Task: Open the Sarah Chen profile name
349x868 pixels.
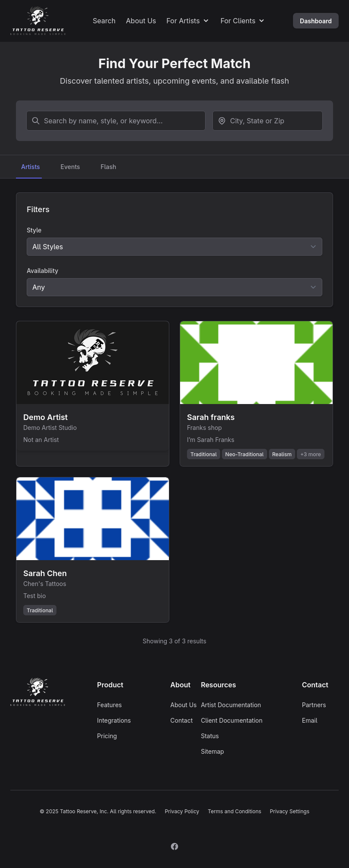Action: (x=45, y=573)
